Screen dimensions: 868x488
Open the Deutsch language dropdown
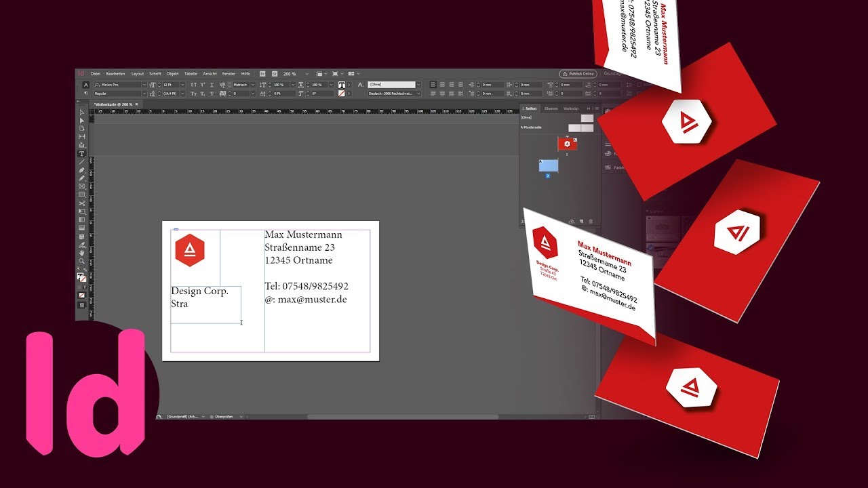(418, 93)
